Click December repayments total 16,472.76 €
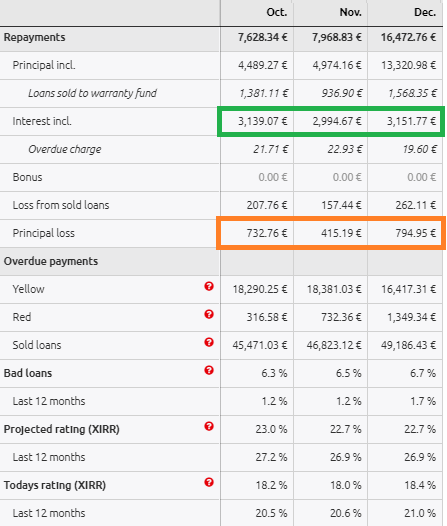Viewport: 447px width, 526px height. point(408,37)
